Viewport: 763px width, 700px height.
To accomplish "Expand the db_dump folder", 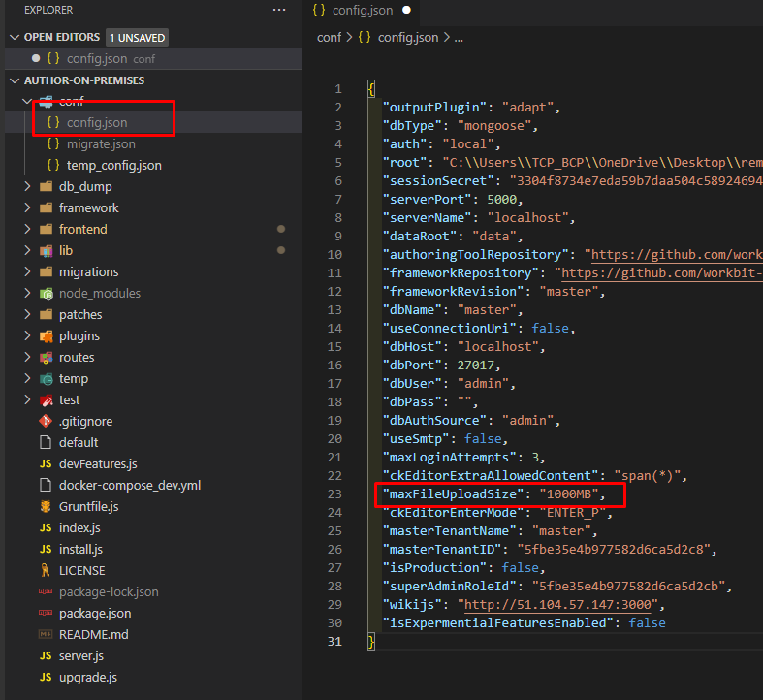I will point(26,186).
